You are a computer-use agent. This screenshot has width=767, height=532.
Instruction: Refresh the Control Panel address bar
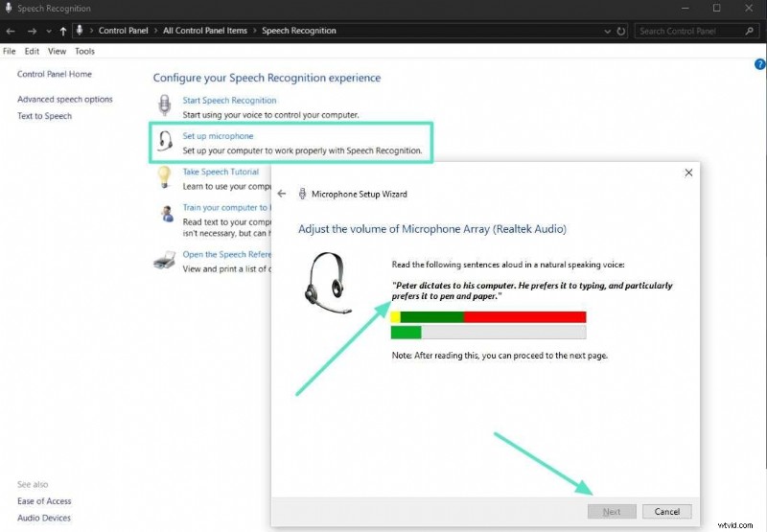click(x=622, y=31)
